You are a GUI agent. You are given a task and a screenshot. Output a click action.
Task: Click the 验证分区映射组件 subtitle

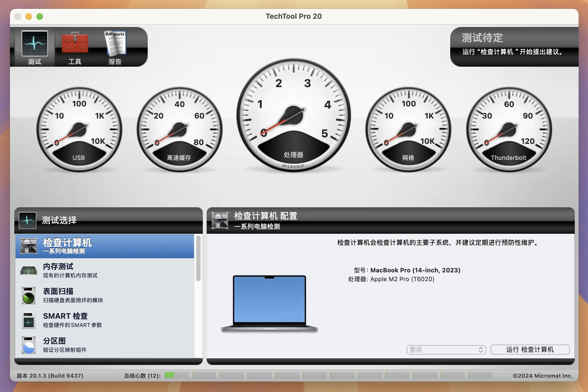coord(65,350)
